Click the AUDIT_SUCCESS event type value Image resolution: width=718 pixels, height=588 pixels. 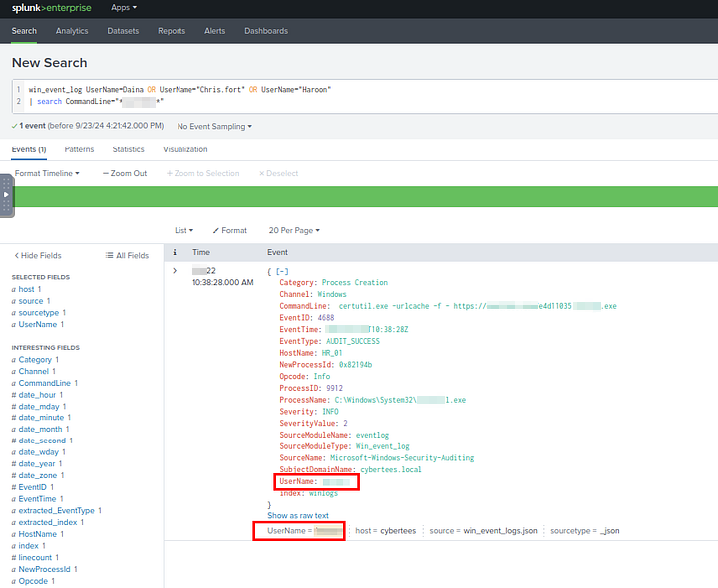coord(353,342)
